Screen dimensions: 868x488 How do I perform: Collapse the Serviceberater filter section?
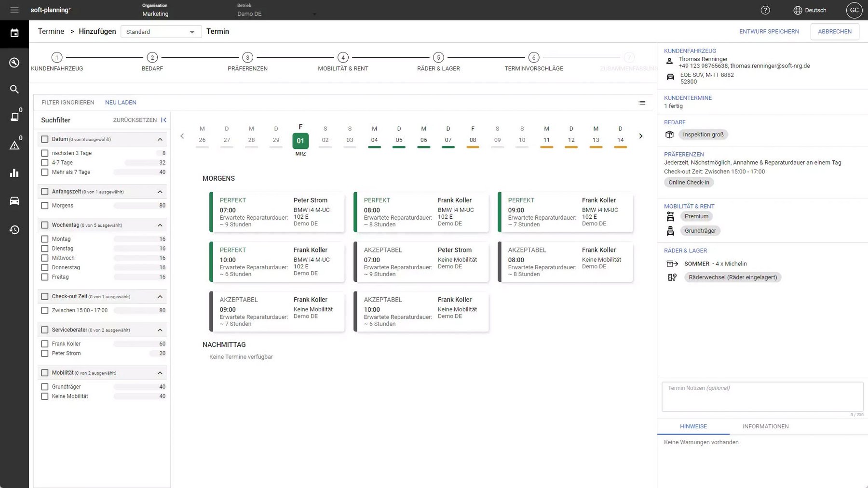160,330
